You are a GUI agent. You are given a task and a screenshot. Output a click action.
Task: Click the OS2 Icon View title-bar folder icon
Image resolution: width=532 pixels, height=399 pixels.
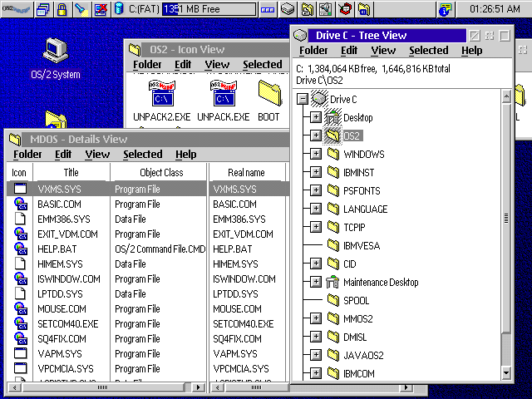[x=135, y=50]
